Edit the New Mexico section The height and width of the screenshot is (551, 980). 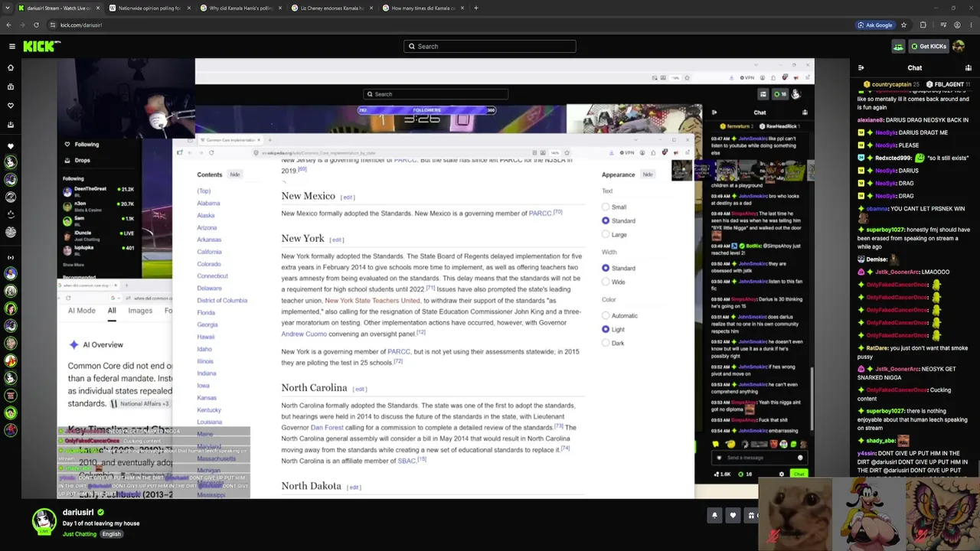(348, 197)
